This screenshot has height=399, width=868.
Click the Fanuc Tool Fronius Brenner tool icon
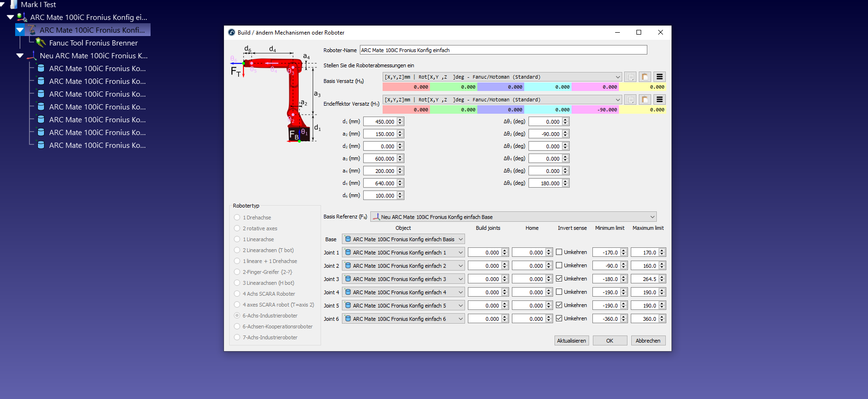tap(41, 43)
